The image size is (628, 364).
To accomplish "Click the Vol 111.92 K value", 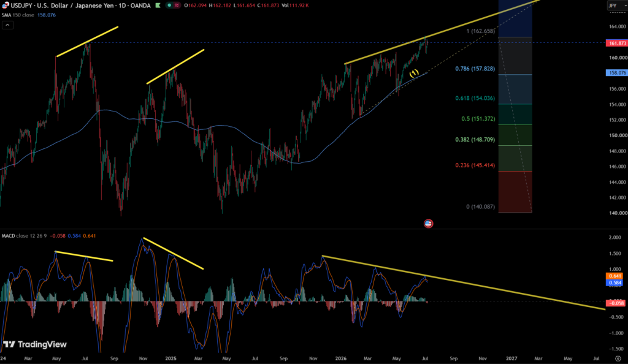I will (x=295, y=6).
